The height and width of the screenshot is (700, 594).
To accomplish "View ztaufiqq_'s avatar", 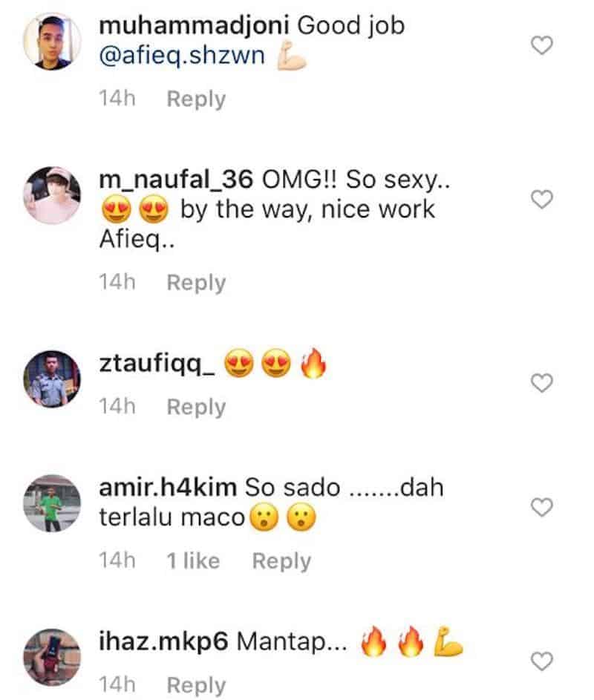I will point(49,379).
